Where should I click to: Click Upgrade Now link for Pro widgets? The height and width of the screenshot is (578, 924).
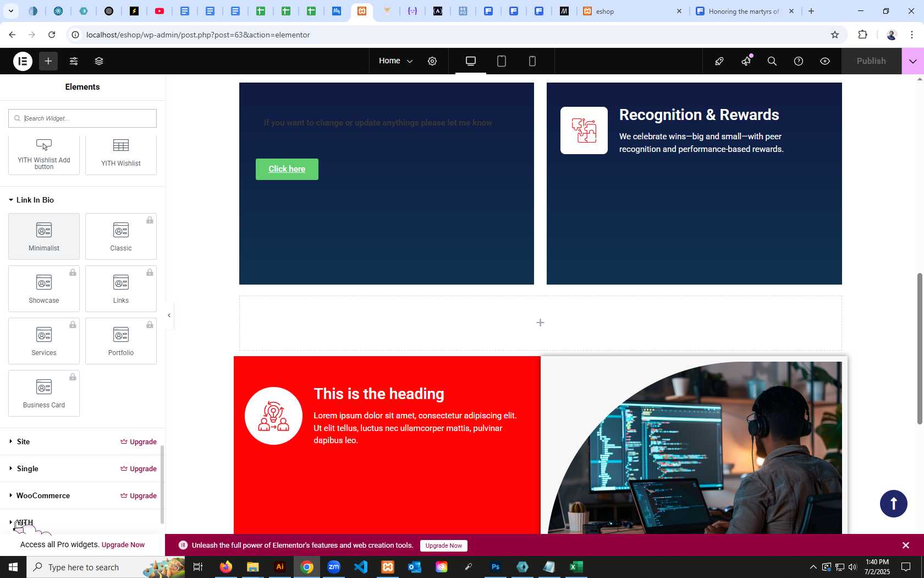123,545
